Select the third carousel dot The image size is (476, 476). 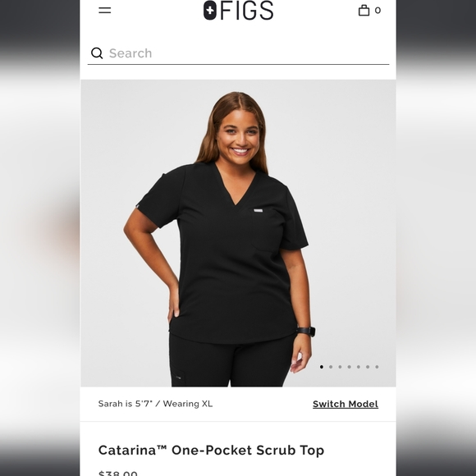point(340,367)
